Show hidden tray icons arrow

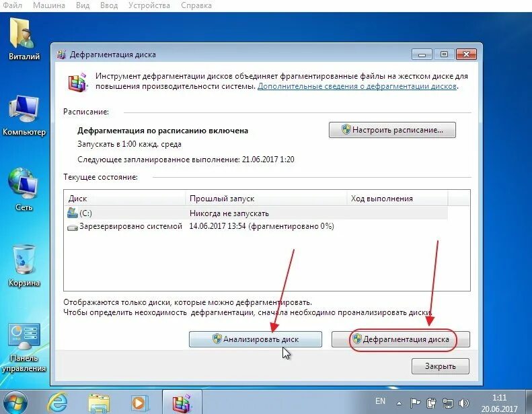[x=399, y=403]
